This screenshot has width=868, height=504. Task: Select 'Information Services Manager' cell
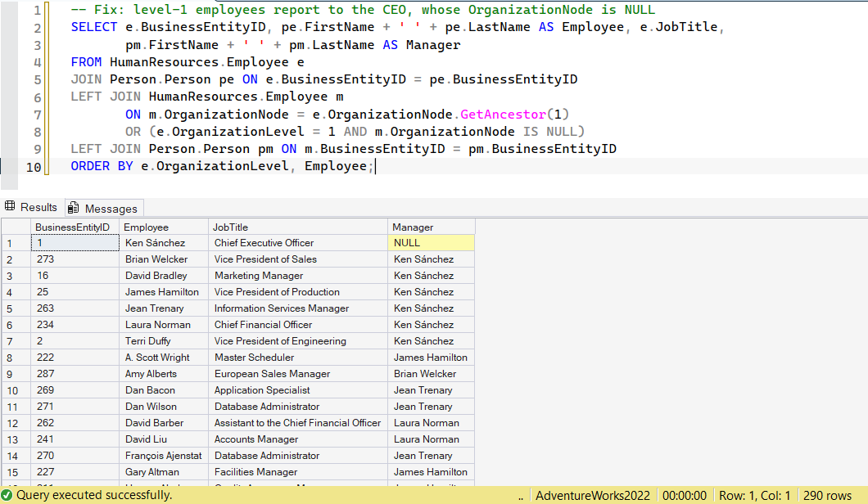point(298,308)
